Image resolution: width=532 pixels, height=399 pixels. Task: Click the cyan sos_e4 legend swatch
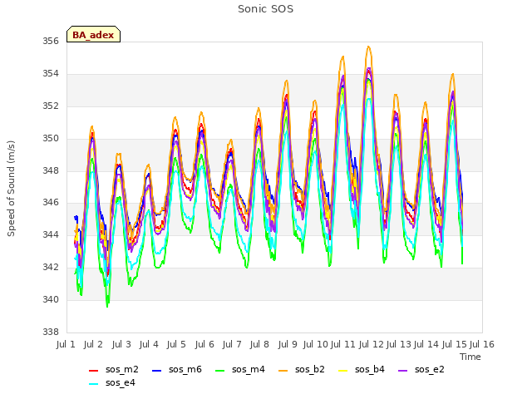(93, 384)
